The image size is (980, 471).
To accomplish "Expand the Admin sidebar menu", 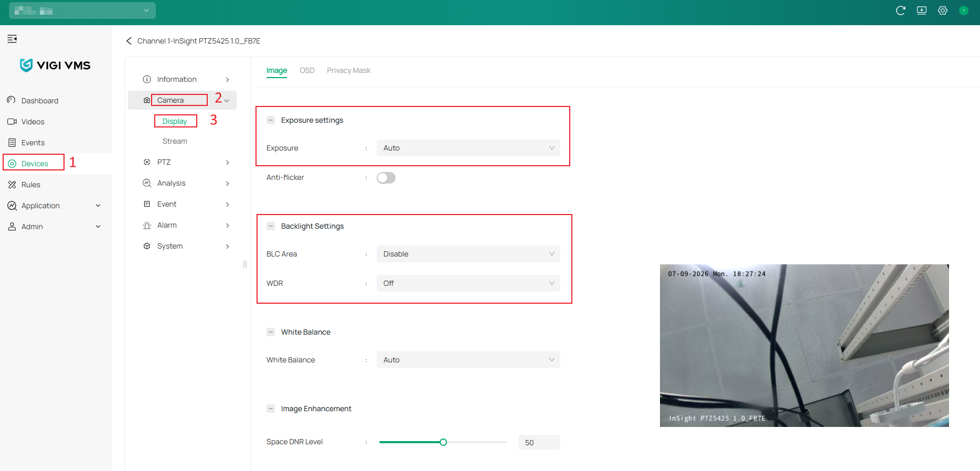I will coord(56,227).
